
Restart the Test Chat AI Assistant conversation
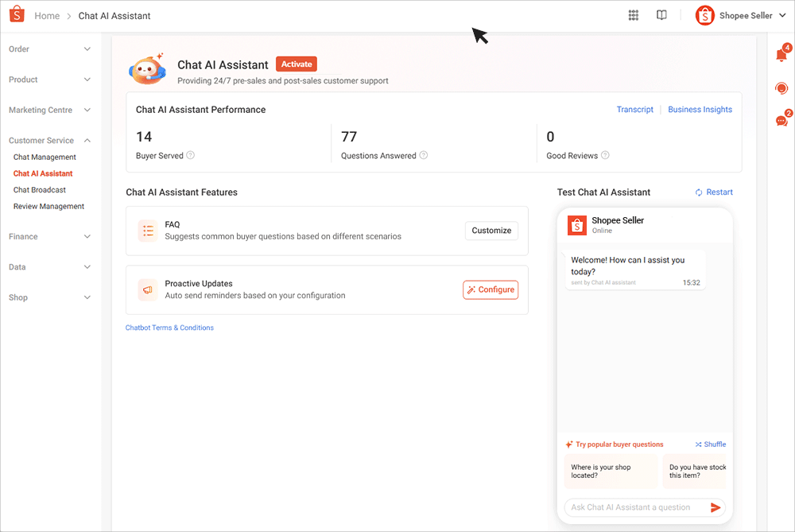click(714, 192)
